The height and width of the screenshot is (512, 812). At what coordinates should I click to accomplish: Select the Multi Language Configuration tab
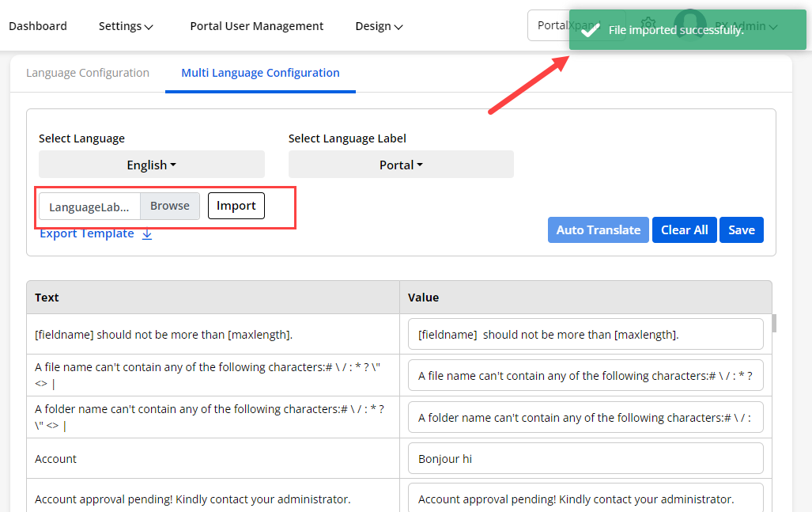[x=260, y=73]
